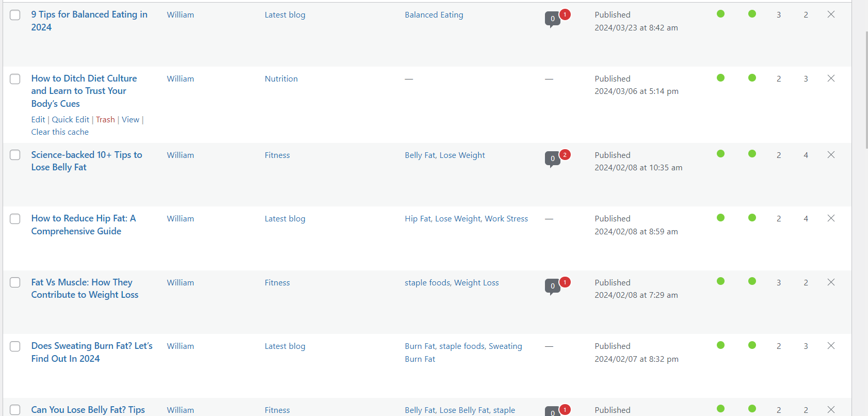Click the second green dot for "How to Reduce Hip Fat"
The image size is (868, 416).
click(752, 217)
